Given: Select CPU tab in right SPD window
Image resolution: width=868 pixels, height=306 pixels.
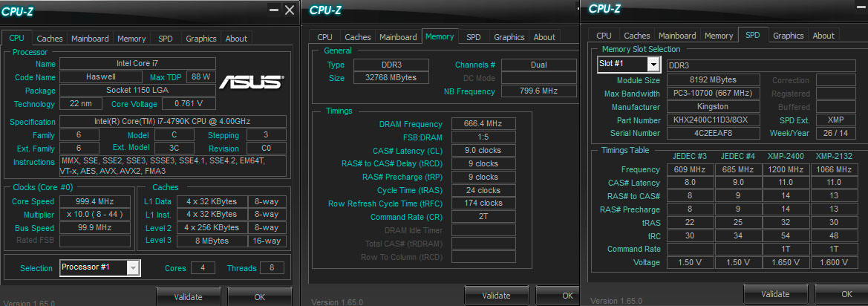Looking at the screenshot, I should pyautogui.click(x=604, y=36).
